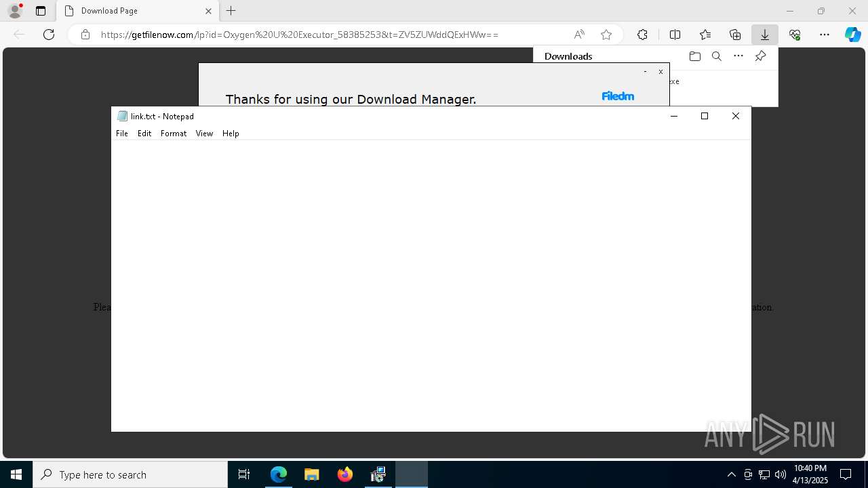Show hidden system tray icons
Viewport: 868px width, 488px height.
731,474
